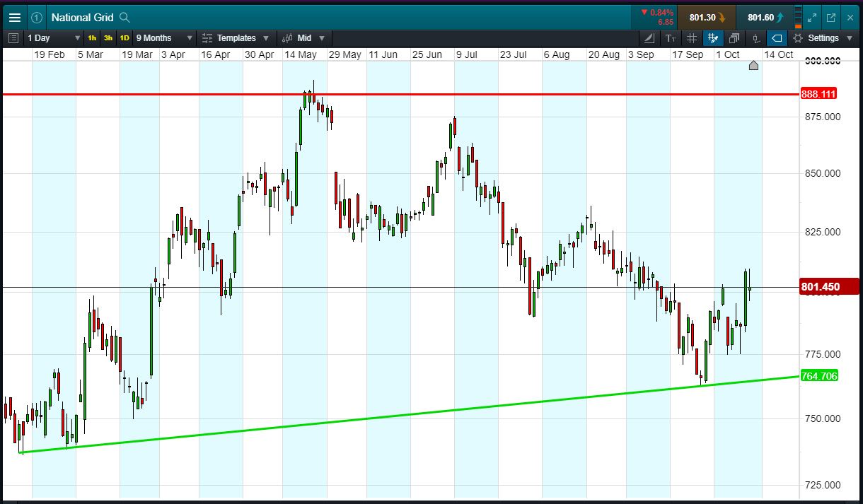Click the circled number one chart link icon

coord(37,18)
